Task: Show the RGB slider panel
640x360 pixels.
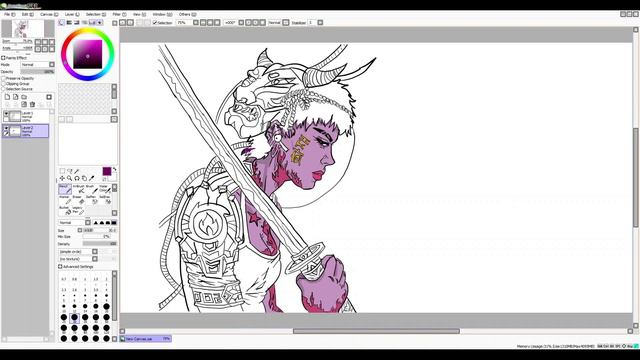Action: pyautogui.click(x=69, y=23)
